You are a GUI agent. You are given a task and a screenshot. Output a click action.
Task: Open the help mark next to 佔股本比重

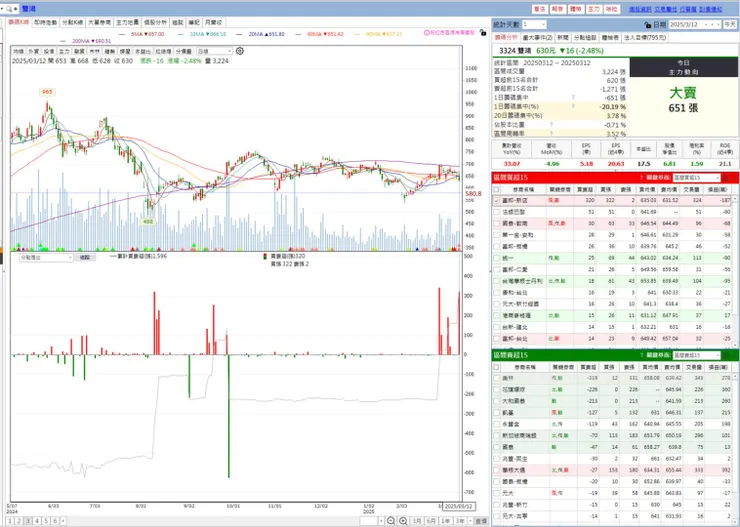pos(551,125)
